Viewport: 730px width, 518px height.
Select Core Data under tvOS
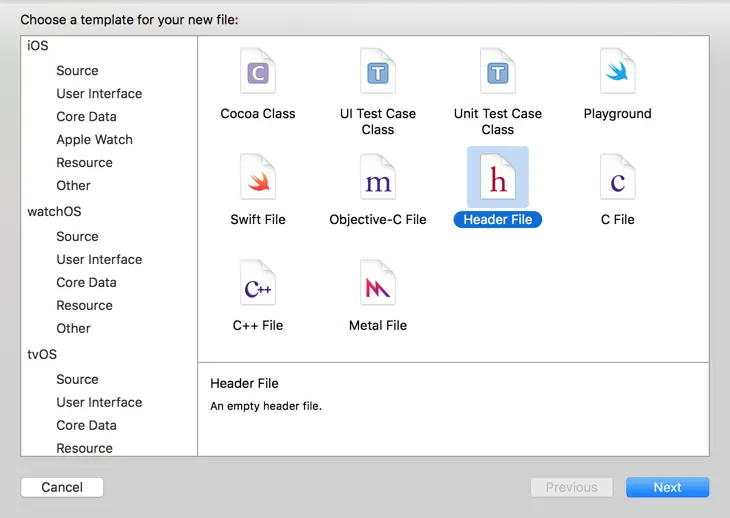point(86,425)
